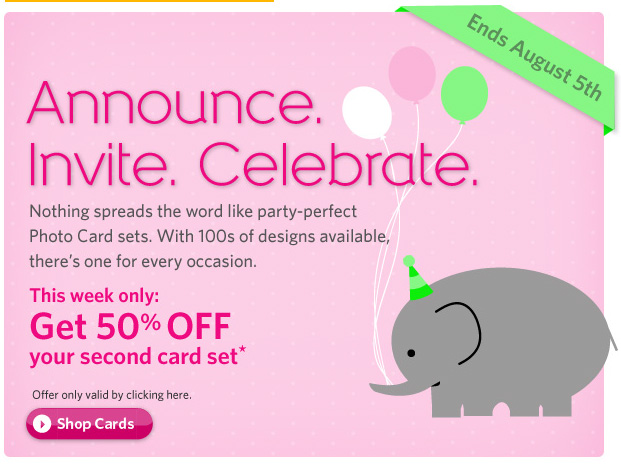This screenshot has width=621, height=464.
Task: Click the "Offer only valid by clicking here" text
Action: (x=111, y=395)
